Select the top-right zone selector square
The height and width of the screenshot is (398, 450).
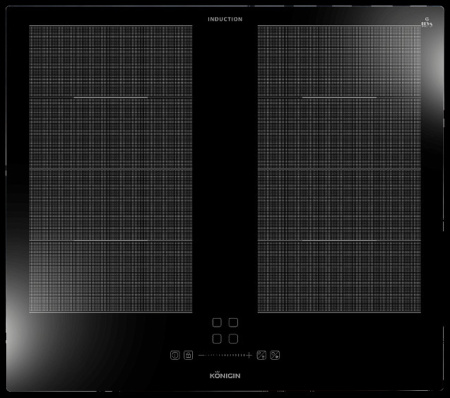233,322
